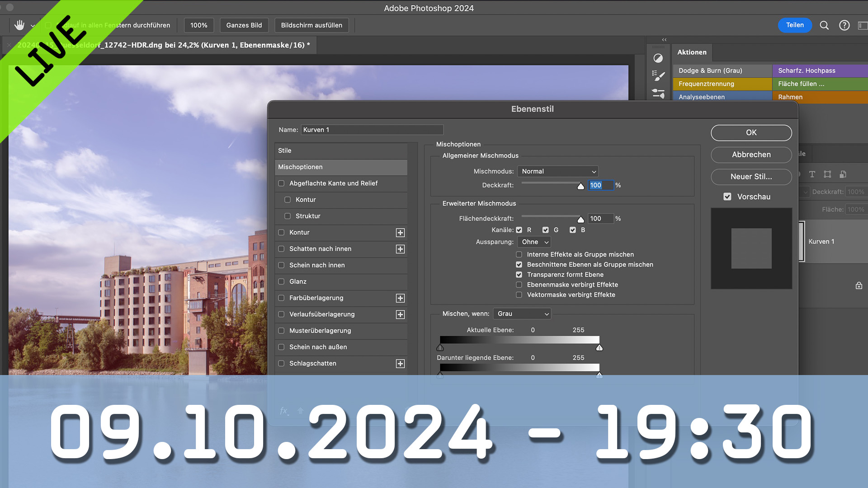The width and height of the screenshot is (868, 488).
Task: Select the document tab Duesseldorf_12742-HDR.dng
Action: pos(163,45)
